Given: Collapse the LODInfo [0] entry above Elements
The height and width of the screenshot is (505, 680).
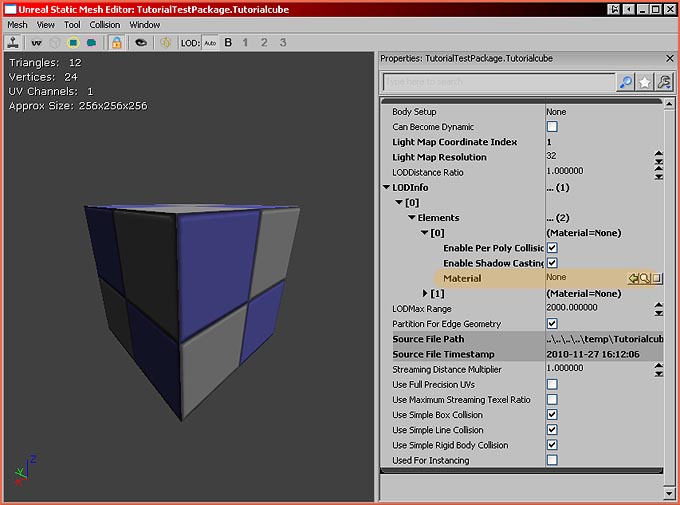Looking at the screenshot, I should pyautogui.click(x=399, y=202).
